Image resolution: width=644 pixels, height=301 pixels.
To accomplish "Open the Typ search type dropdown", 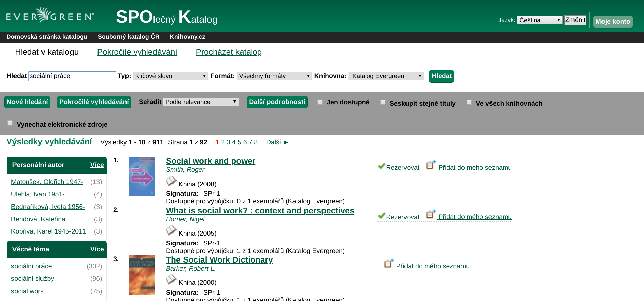I will click(170, 76).
